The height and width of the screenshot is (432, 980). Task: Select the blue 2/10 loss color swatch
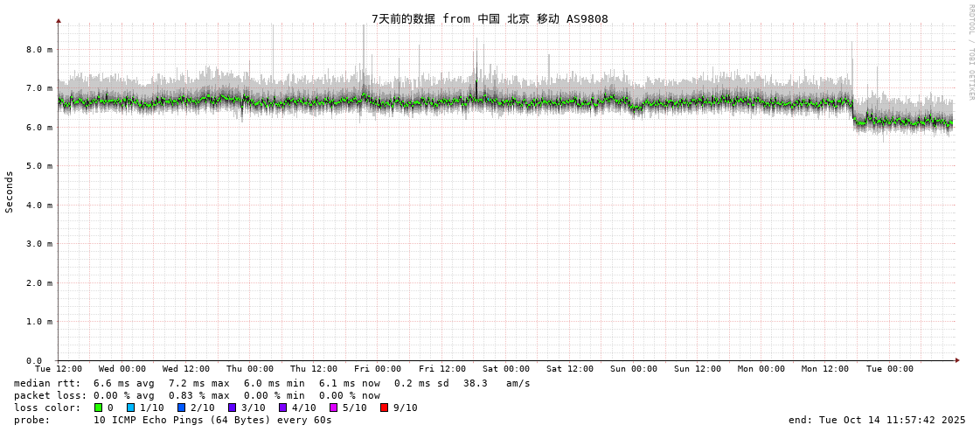(182, 408)
